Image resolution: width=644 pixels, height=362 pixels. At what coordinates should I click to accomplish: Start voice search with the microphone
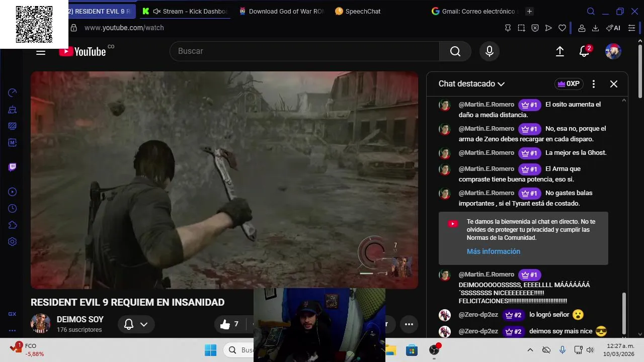coord(490,51)
